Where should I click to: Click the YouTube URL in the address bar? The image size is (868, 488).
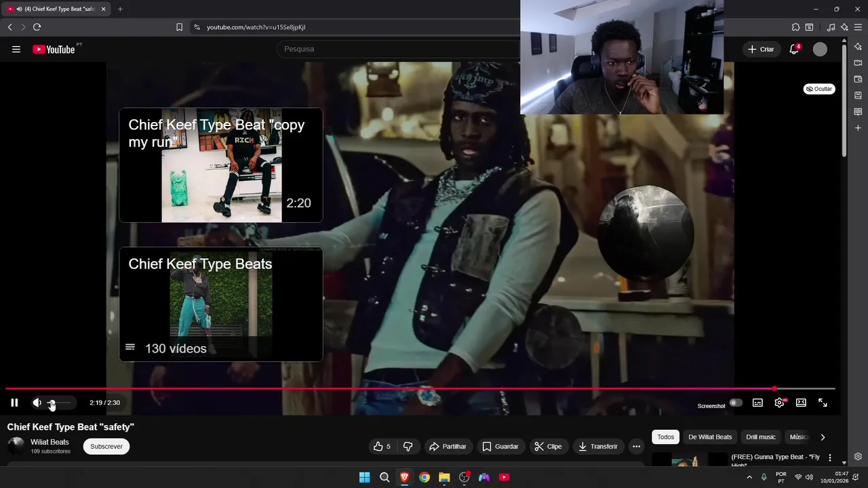pyautogui.click(x=256, y=27)
